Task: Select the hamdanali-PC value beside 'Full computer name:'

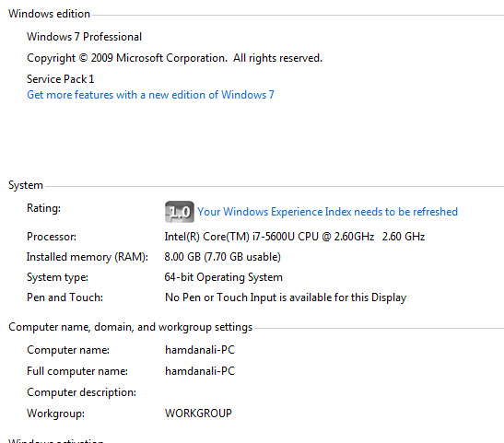Action: click(x=200, y=371)
